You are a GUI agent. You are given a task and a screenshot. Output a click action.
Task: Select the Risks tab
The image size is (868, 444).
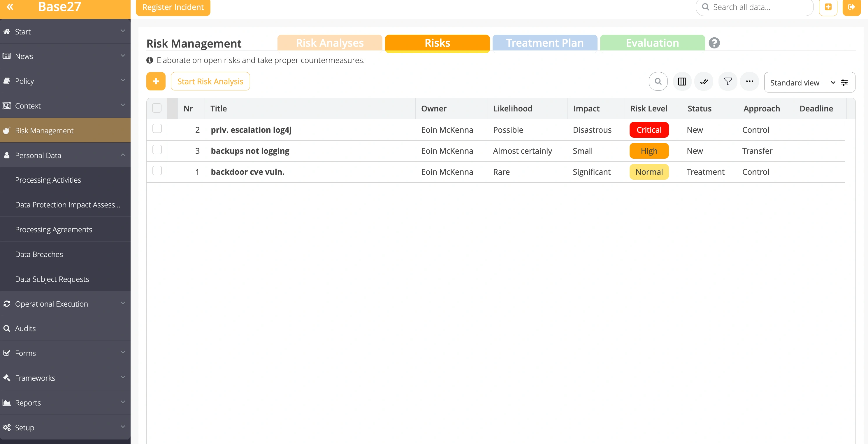click(437, 43)
